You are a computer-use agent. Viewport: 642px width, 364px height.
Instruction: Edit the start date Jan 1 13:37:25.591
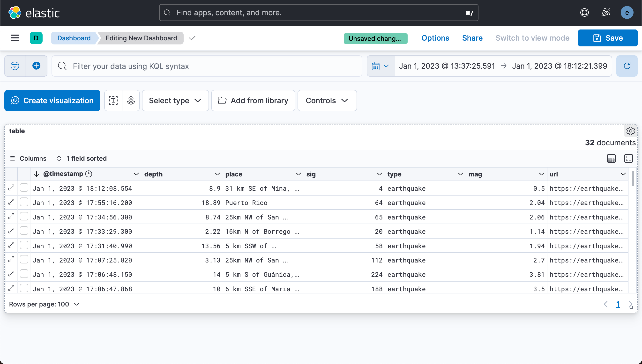point(447,66)
